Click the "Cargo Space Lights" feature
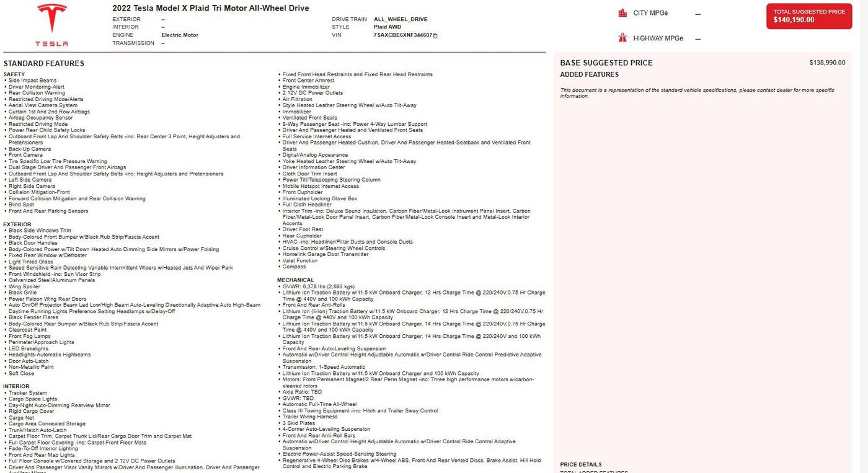 (x=33, y=399)
